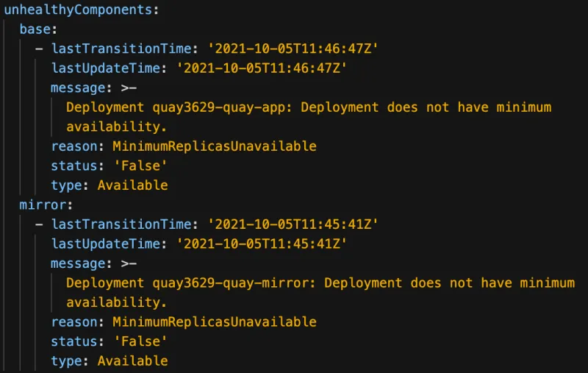Click the '2021-10-05T11:46:47Z' lastTransitionTime value
The image size is (588, 373).
[293, 49]
